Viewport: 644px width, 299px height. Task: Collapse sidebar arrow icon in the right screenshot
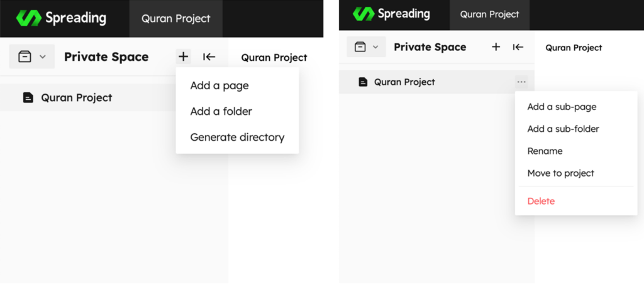tap(518, 46)
